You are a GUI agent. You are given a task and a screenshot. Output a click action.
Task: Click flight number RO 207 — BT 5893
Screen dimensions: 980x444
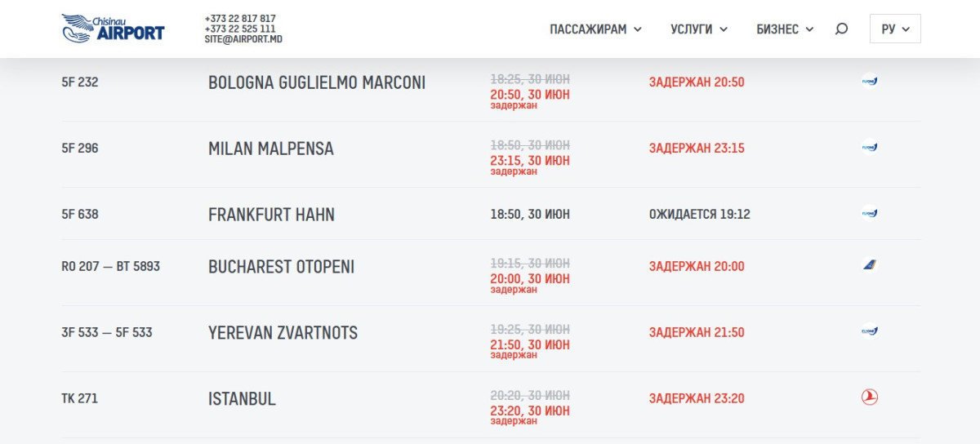coord(111,266)
